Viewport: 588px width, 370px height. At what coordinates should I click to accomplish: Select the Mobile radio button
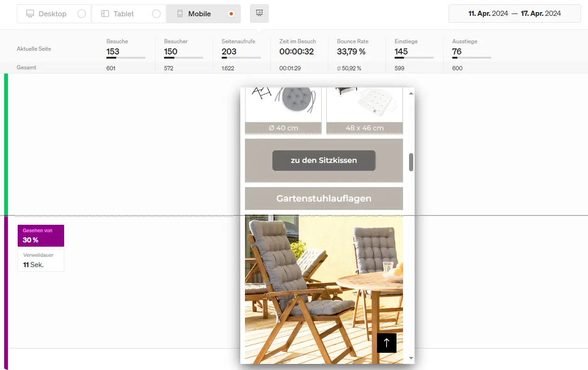point(231,14)
